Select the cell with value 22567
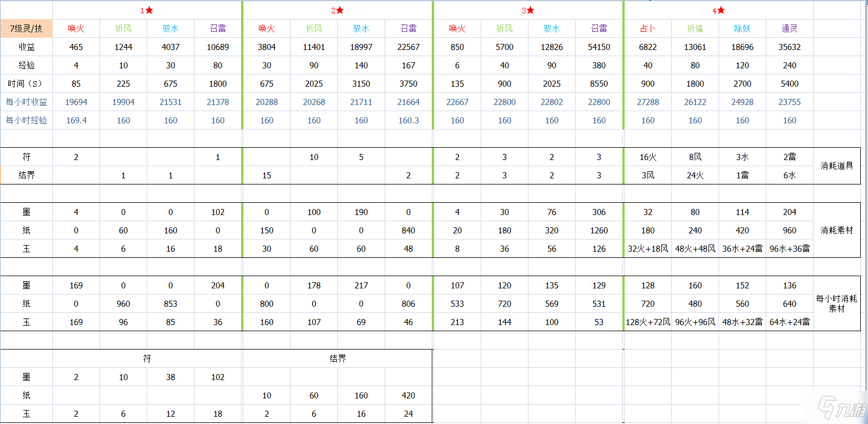Viewport: 868px width, 424px height. coord(408,47)
